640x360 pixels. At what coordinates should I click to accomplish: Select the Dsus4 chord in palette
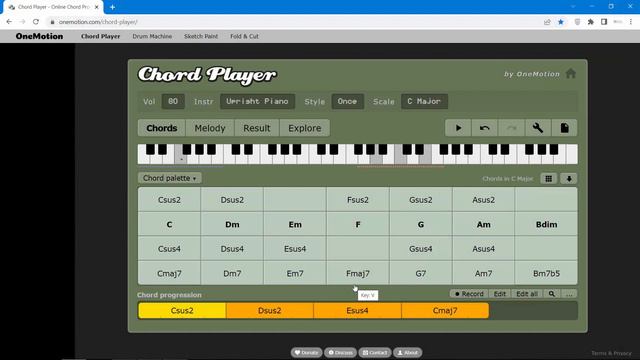click(232, 249)
